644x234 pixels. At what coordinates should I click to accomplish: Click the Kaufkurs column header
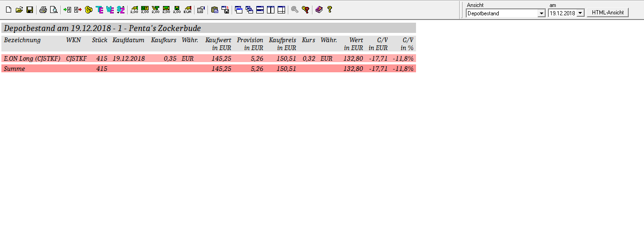164,40
